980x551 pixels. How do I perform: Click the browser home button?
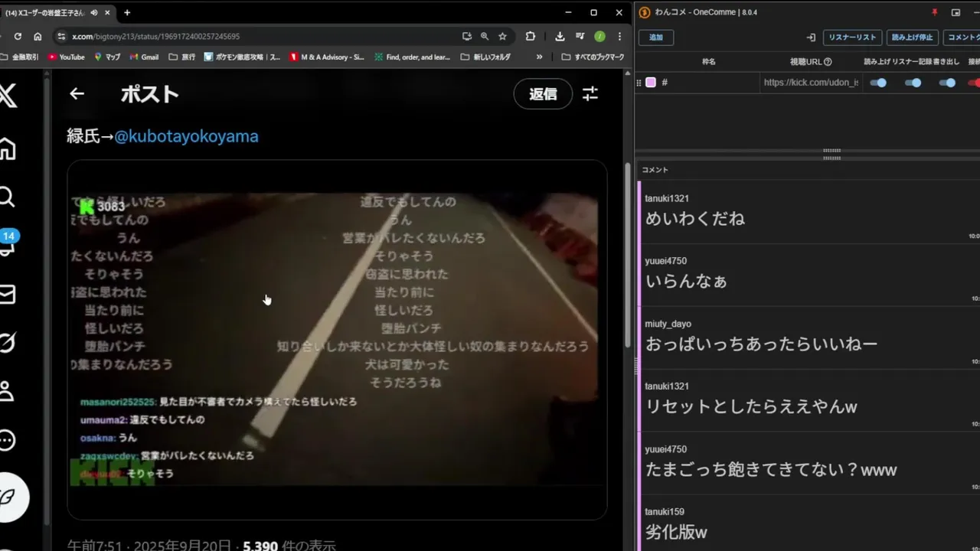[38, 36]
